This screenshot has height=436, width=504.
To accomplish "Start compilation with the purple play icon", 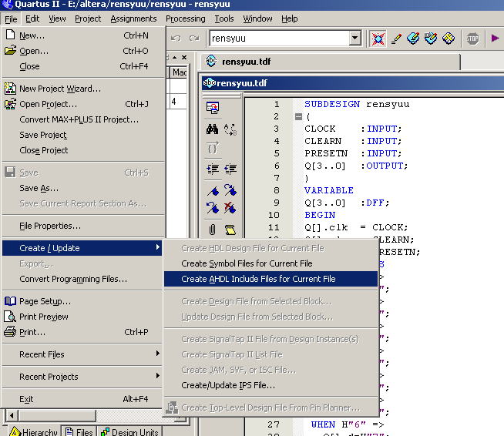I will pyautogui.click(x=495, y=39).
